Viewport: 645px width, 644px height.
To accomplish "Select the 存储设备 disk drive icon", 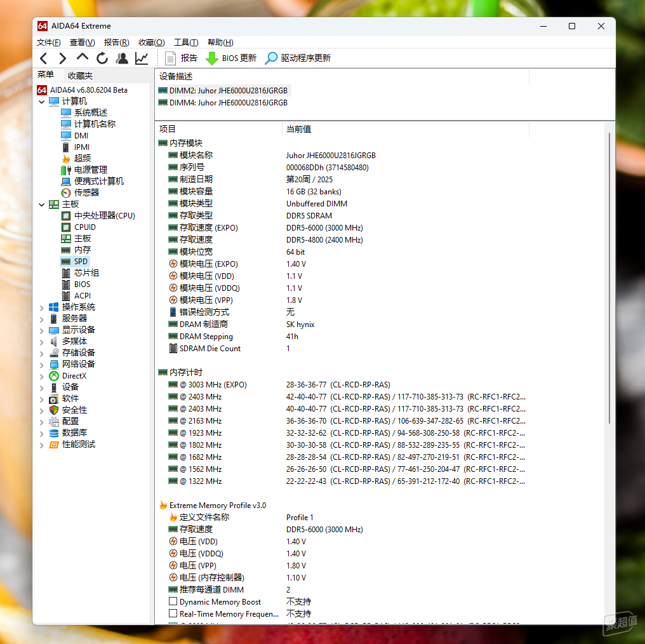I will [x=53, y=352].
